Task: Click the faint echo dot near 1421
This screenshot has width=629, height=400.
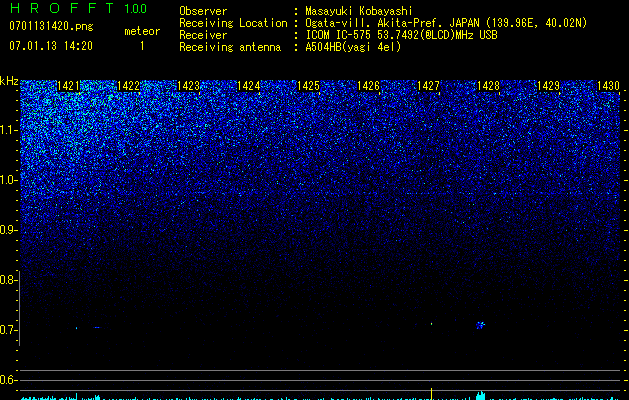Action: [77, 328]
